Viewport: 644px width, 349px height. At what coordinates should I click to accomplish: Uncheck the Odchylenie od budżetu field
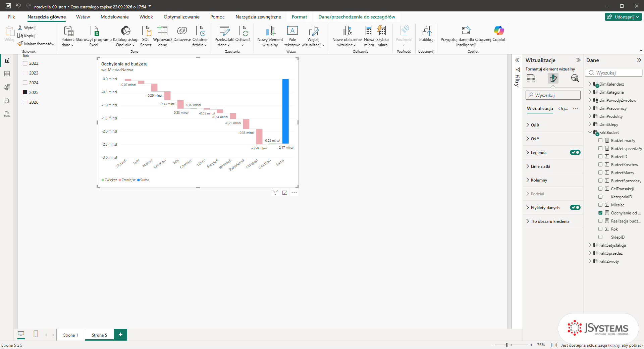(x=600, y=213)
